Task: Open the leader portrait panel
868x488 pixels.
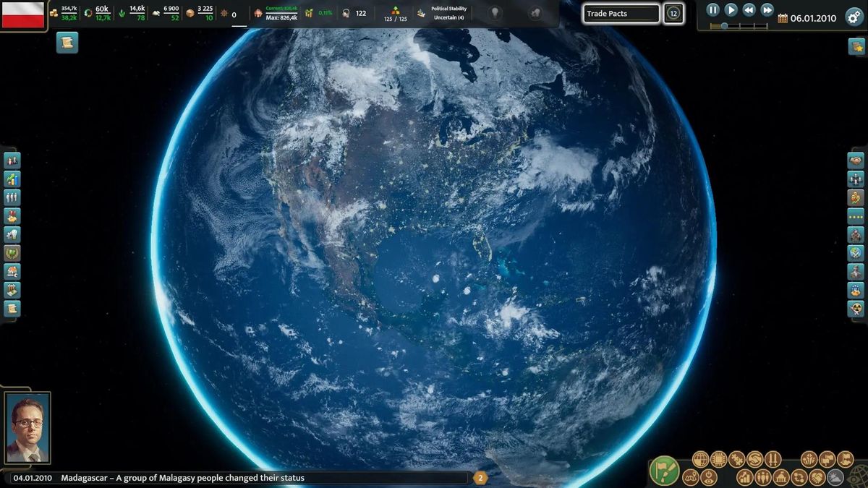Action: click(x=27, y=428)
